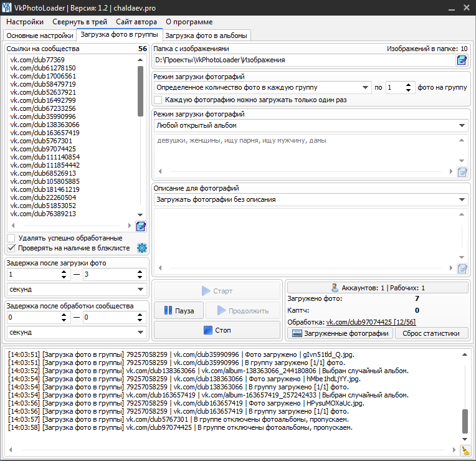This screenshot has width=476, height=461.
Task: Open blacklist settings gear icon
Action: (141, 248)
